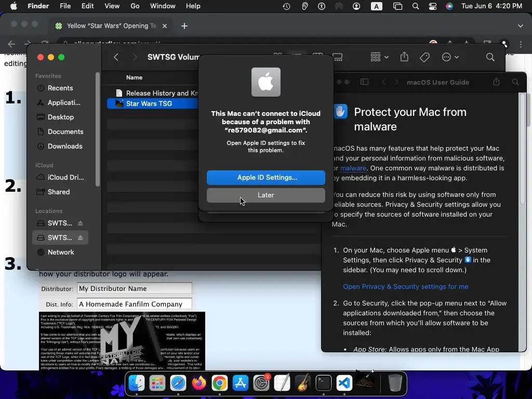
Task: Open the Finder group-by dropdown
Action: click(379, 57)
